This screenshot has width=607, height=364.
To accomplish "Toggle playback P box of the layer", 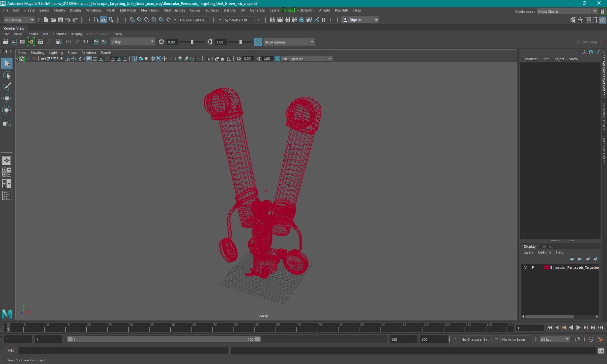I will [x=533, y=267].
